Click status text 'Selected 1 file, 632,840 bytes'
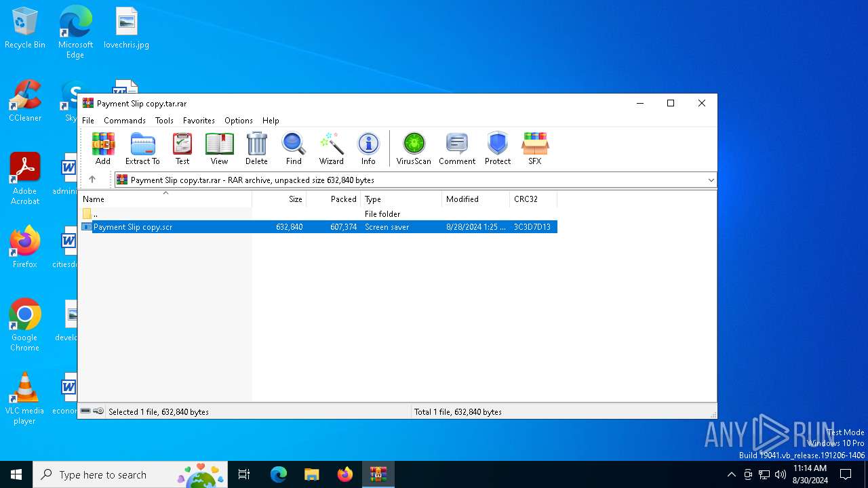868x488 pixels. [x=159, y=411]
